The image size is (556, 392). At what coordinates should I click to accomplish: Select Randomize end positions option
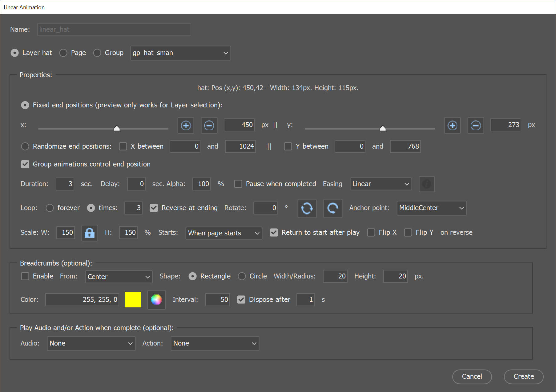pos(25,146)
